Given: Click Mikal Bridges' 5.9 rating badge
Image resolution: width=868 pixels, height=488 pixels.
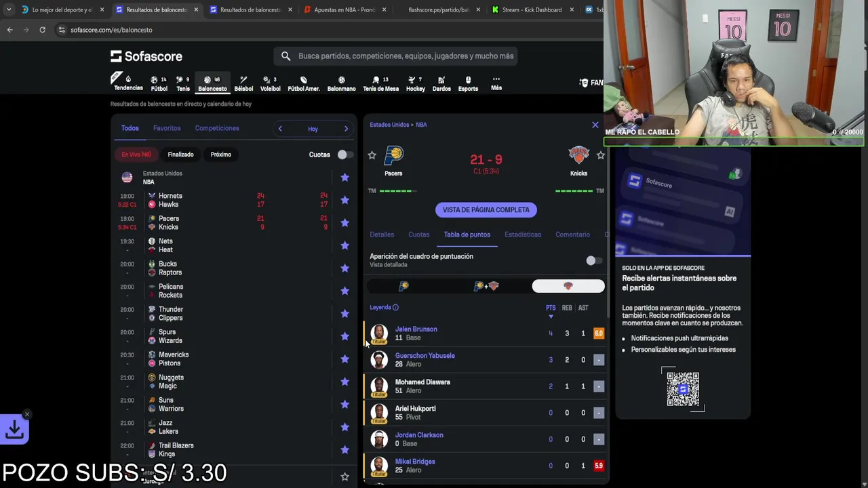Looking at the screenshot, I should tap(599, 466).
